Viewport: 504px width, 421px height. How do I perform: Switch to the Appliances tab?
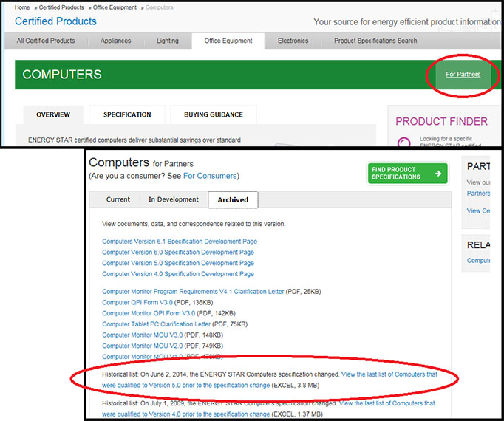pyautogui.click(x=116, y=41)
